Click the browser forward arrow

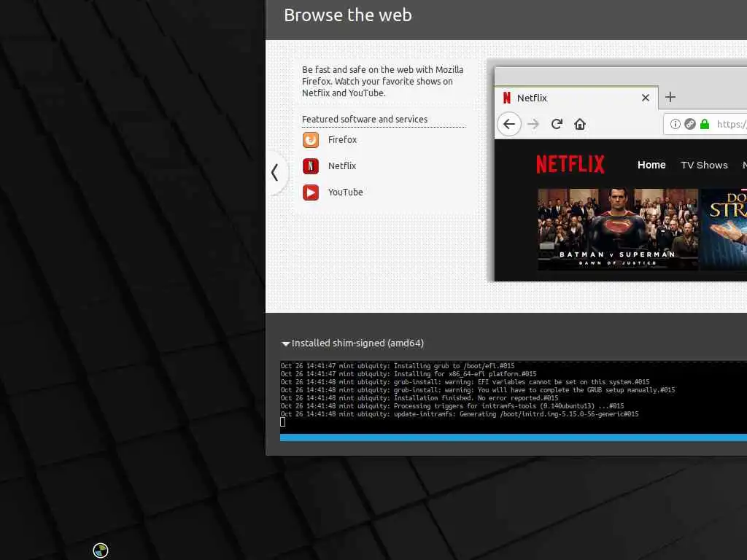[533, 124]
